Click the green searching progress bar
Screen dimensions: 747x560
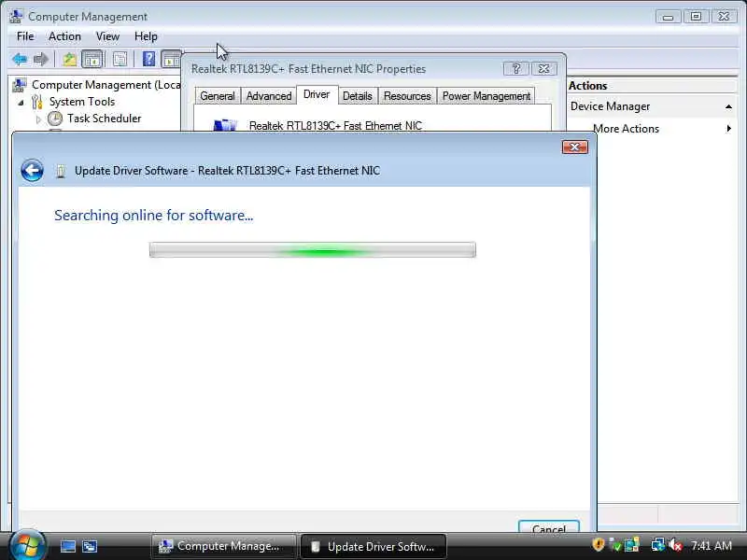coord(313,249)
